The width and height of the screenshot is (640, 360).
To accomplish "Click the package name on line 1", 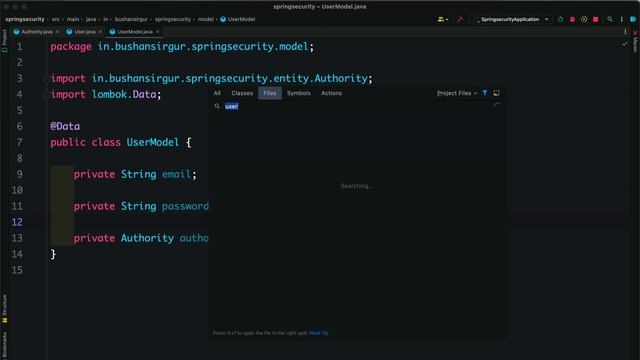I will point(202,47).
